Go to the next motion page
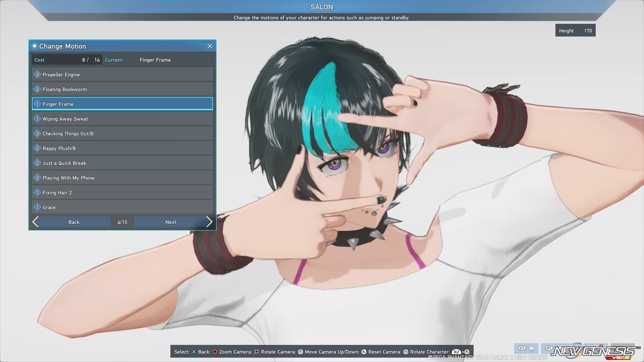 pyautogui.click(x=171, y=222)
